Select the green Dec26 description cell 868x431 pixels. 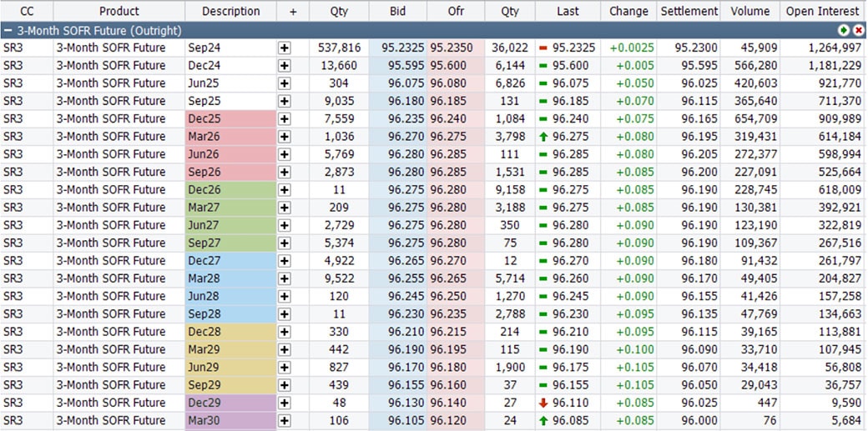230,190
